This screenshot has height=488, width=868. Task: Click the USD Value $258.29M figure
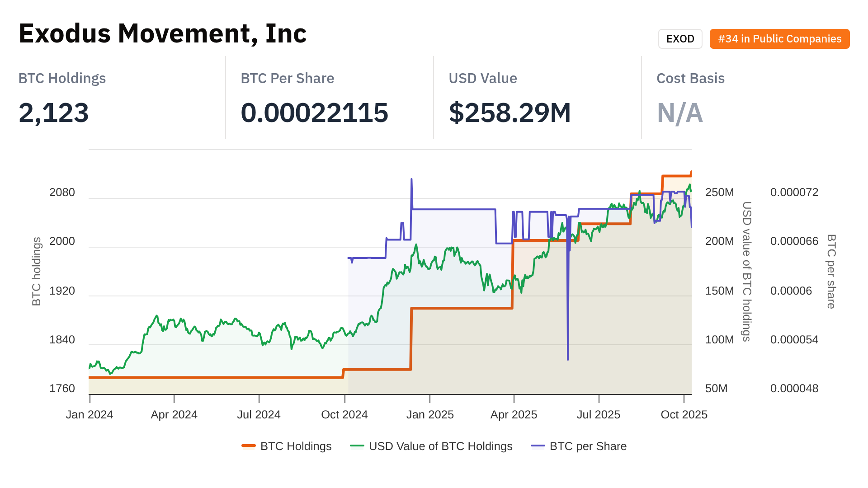[509, 113]
